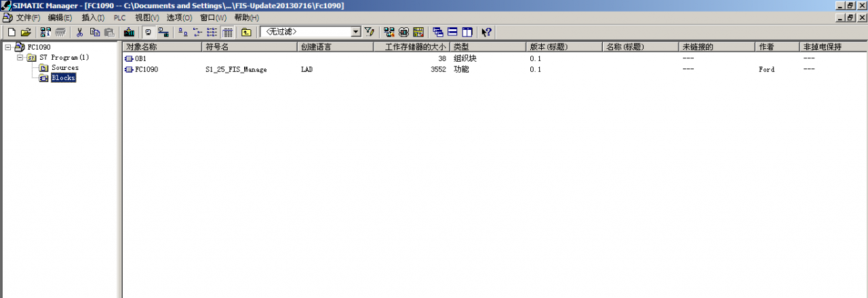Click the New project icon
The width and height of the screenshot is (868, 298).
(11, 32)
